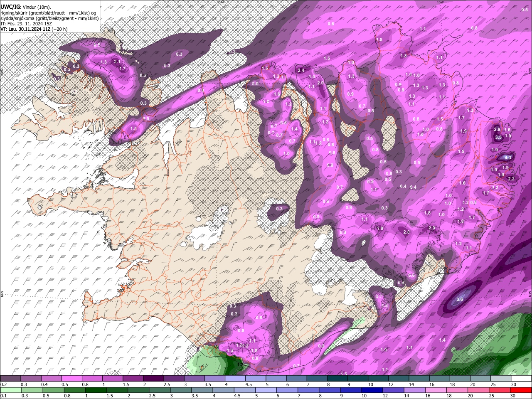Select upper-row legend swatch labeled 7
Image resolution: width=532 pixels, height=399 pixels.
point(317,379)
